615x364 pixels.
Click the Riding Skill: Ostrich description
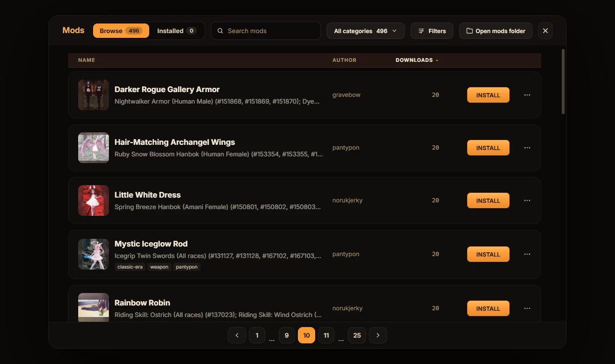point(218,315)
